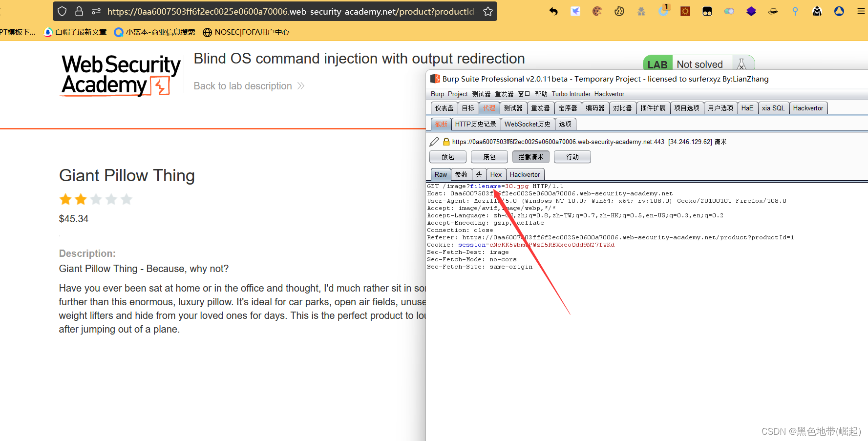The width and height of the screenshot is (868, 441).
Task: Switch to the 编码器 tab
Action: point(595,108)
